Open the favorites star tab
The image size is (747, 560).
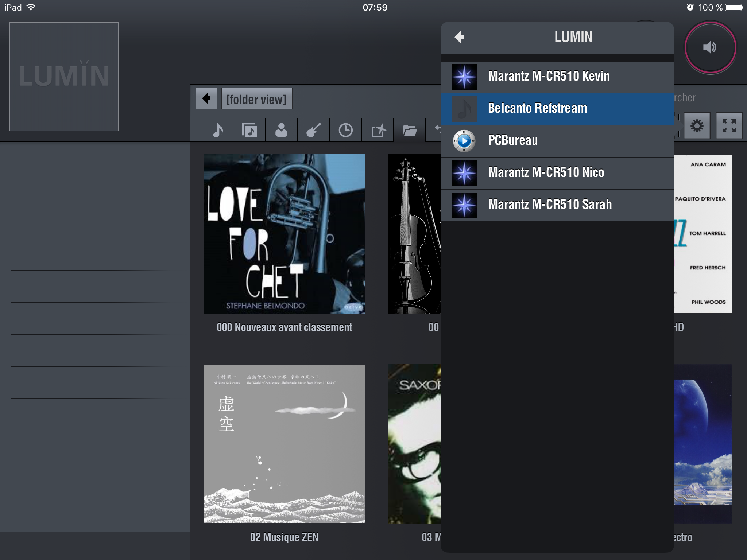pos(378,130)
